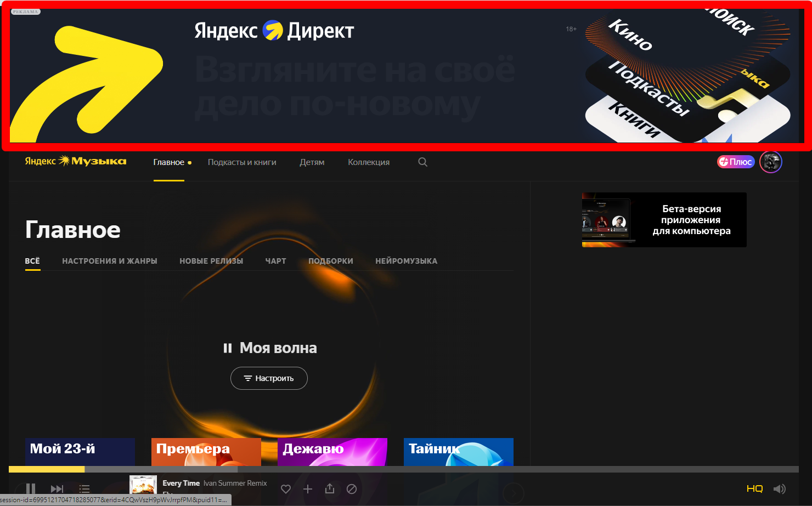
Task: Click the current track album cover
Action: tap(143, 486)
